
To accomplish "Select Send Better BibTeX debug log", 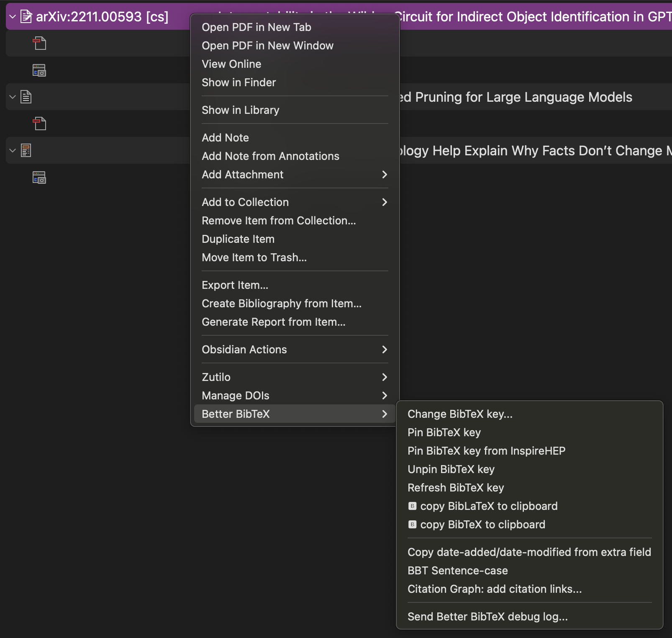I will pos(487,617).
